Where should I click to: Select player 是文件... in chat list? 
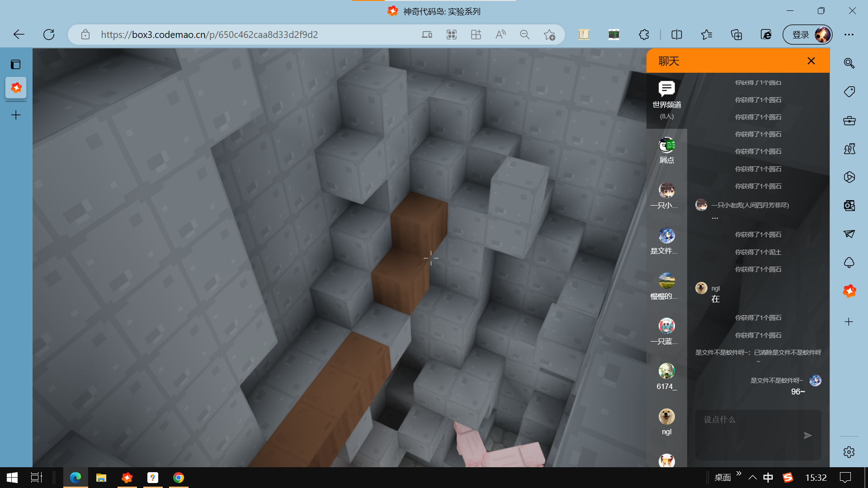coord(667,241)
